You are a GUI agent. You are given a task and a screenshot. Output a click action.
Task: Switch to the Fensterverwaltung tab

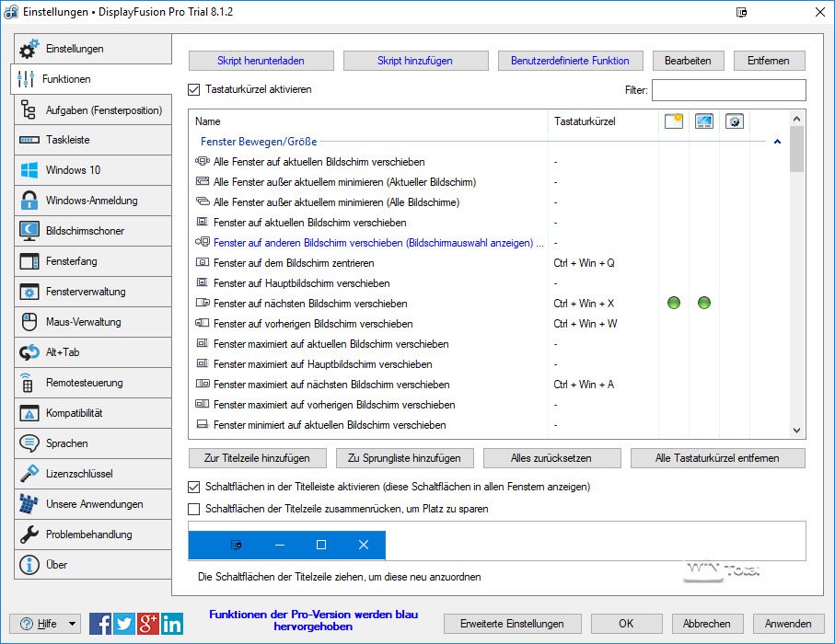(x=93, y=292)
